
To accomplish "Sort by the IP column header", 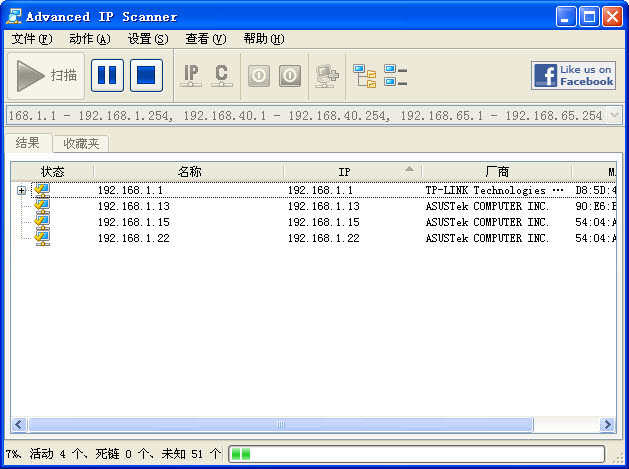I will 352,172.
